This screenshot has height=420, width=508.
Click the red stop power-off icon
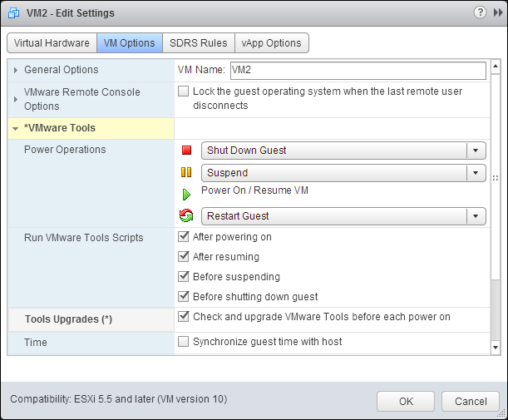186,151
